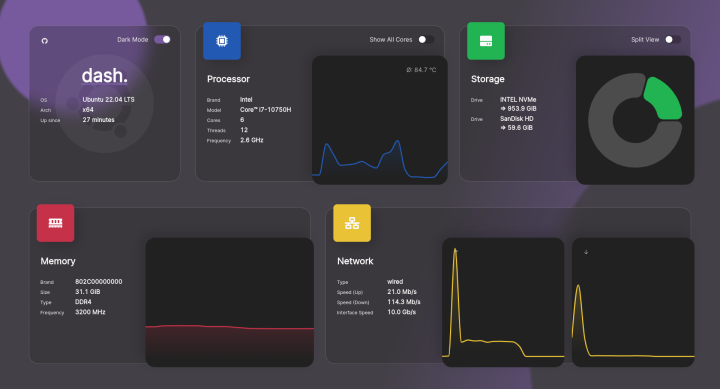Viewport: 720px width, 389px height.
Task: Click the Dark Mode label
Action: (133, 39)
